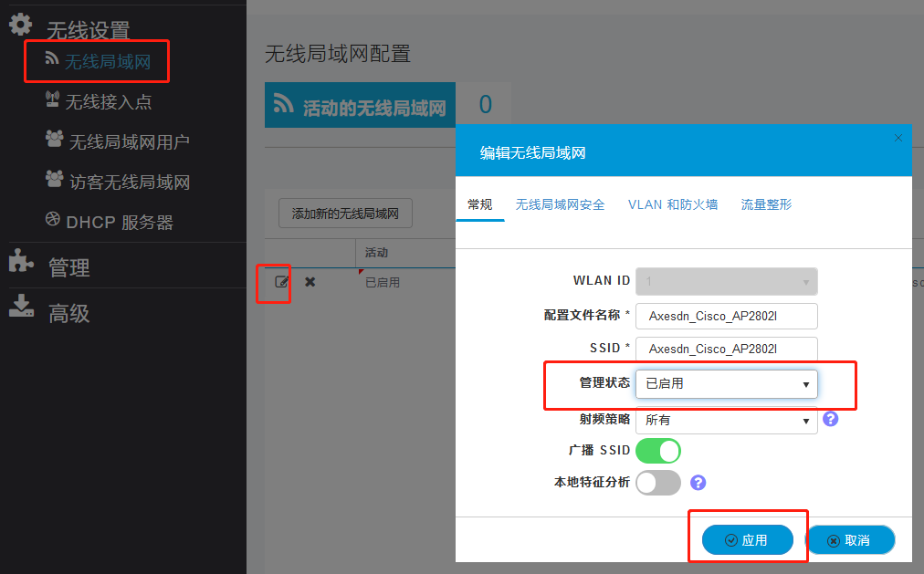Open the disabled WLAN ID dropdown
The height and width of the screenshot is (574, 924).
pos(726,281)
